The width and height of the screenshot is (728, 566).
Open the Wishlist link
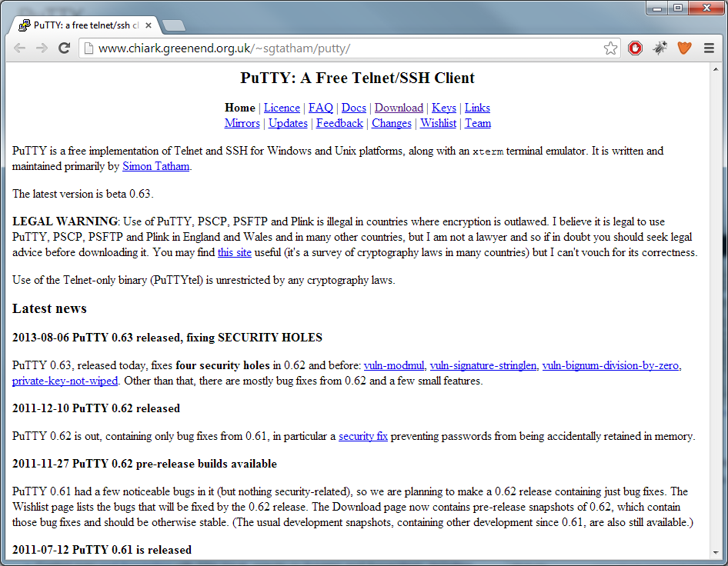pyautogui.click(x=439, y=123)
